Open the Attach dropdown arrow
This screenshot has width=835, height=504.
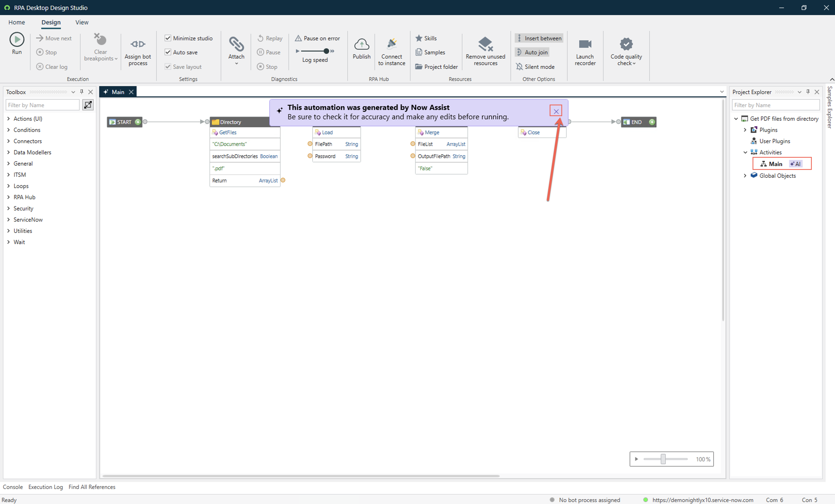[236, 63]
